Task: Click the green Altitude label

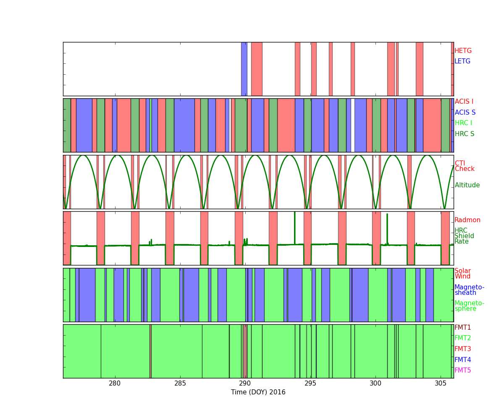Action: (467, 185)
